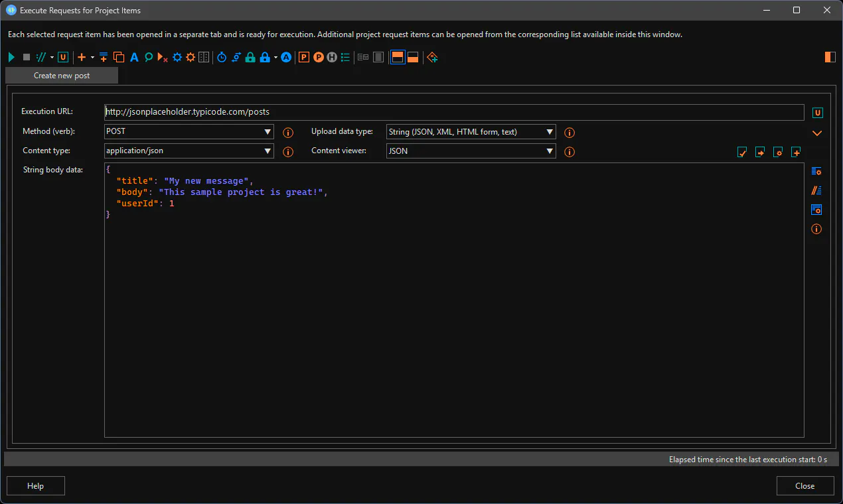Screen dimensions: 843x504
Task: Open the dropdown arrow beside the blue padlock
Action: coord(275,58)
